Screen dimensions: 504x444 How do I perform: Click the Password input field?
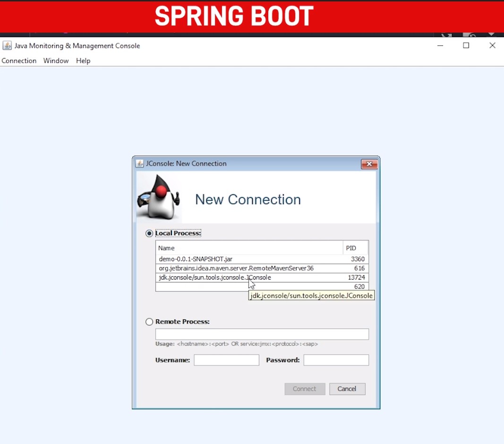[336, 359]
